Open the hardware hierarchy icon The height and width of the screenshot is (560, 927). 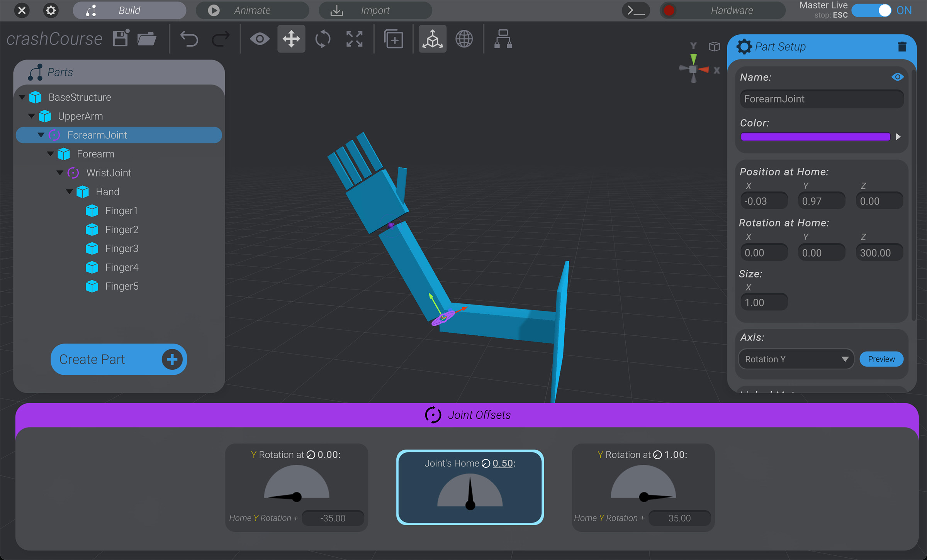pyautogui.click(x=503, y=39)
